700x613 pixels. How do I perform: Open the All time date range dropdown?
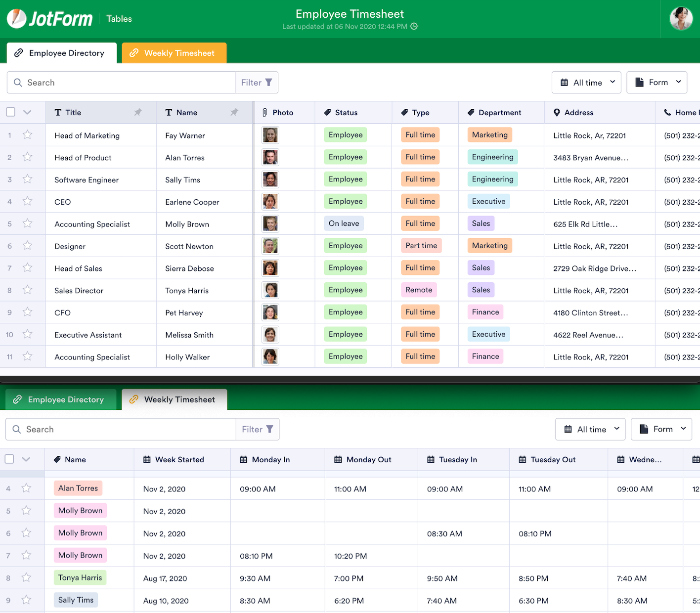(x=586, y=82)
